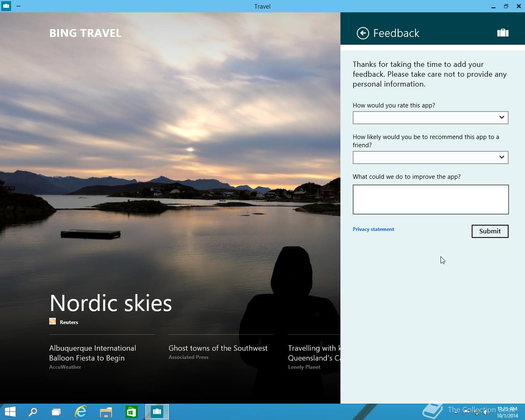This screenshot has width=525, height=420.
Task: Open the Windows Start button
Action: 10,411
